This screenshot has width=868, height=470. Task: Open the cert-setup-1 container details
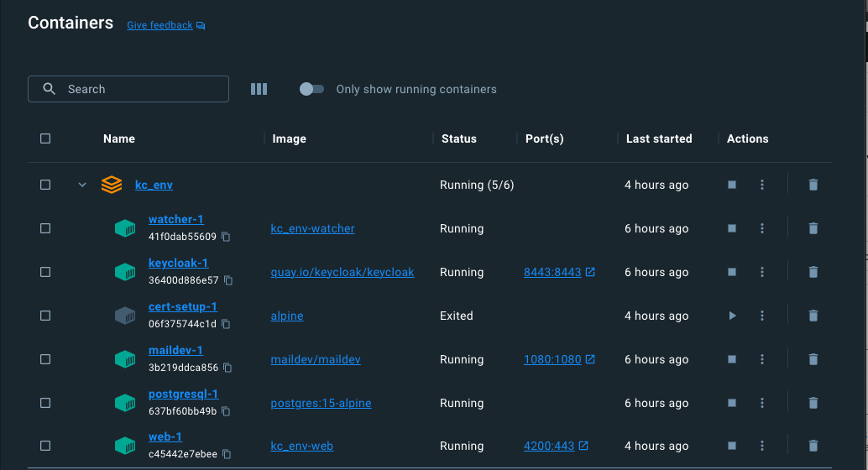click(183, 306)
